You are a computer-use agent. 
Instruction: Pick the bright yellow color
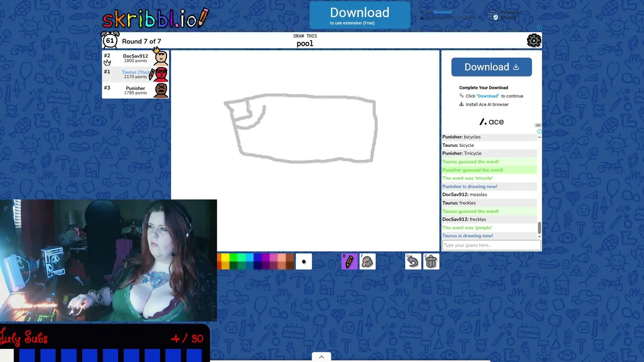point(225,257)
